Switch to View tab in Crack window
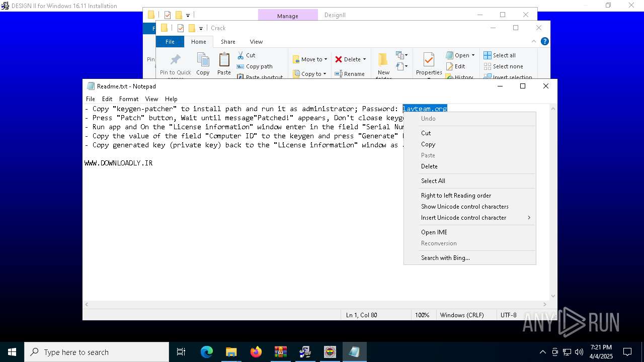644x362 pixels. [256, 42]
